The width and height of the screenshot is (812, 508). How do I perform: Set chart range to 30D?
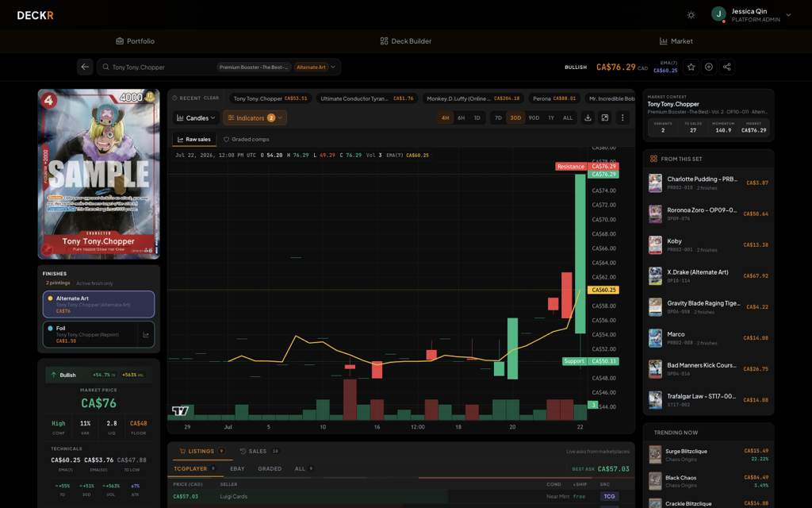[x=515, y=117]
